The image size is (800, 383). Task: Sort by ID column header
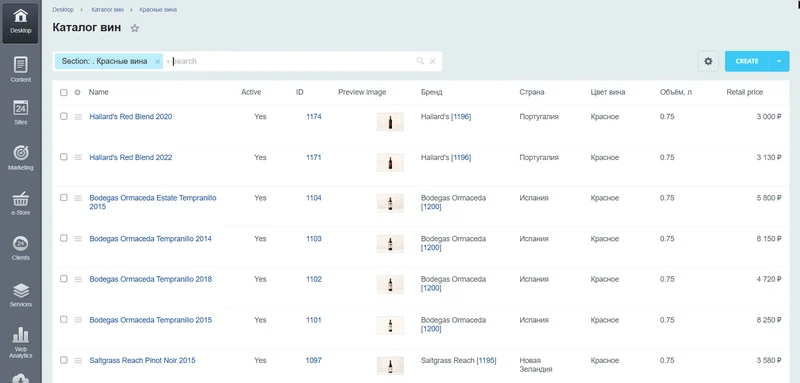[299, 92]
